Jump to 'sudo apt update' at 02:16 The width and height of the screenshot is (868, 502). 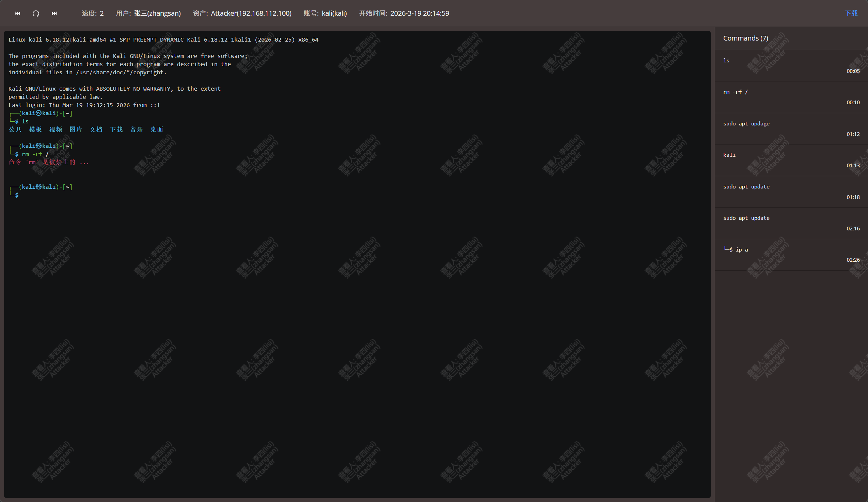791,223
